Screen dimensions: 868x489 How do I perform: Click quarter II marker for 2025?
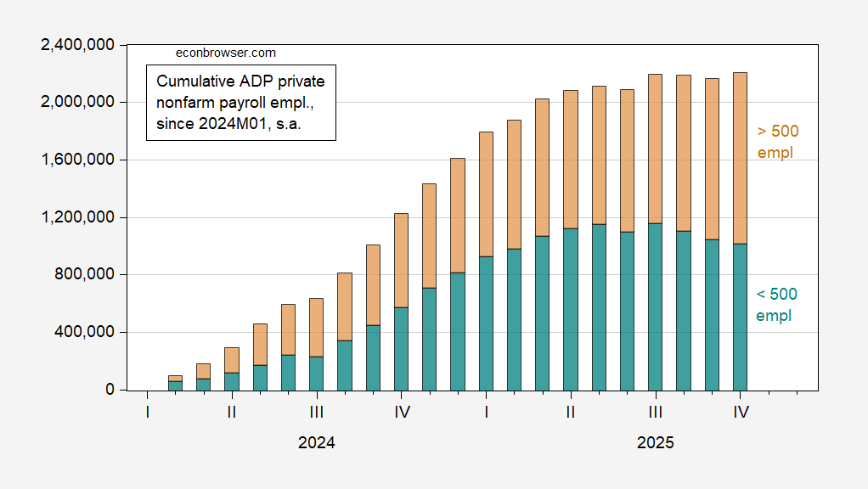571,413
